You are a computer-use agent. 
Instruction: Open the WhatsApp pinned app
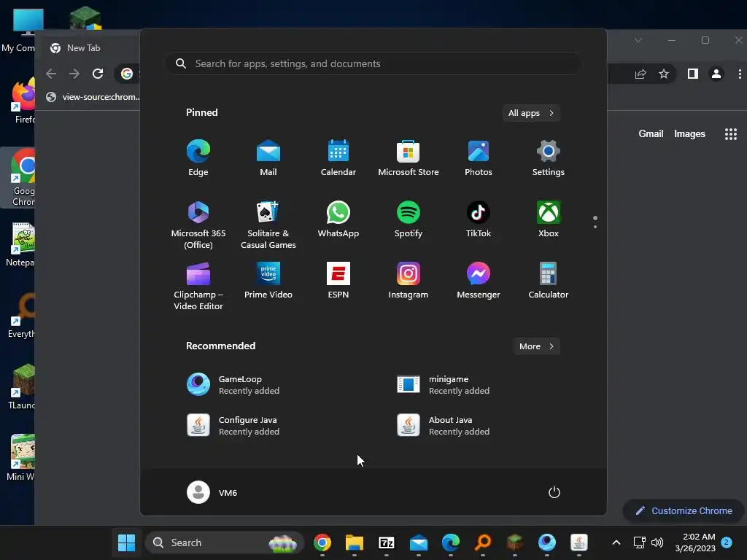click(338, 219)
